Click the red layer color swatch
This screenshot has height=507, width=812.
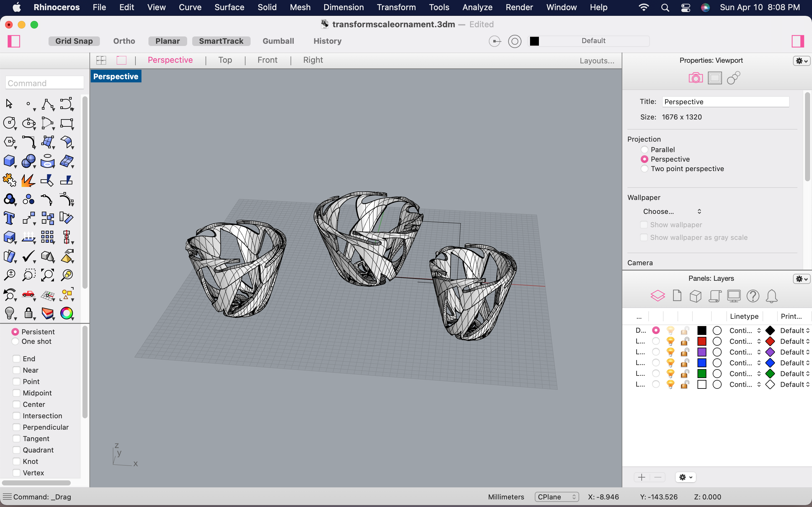(702, 341)
